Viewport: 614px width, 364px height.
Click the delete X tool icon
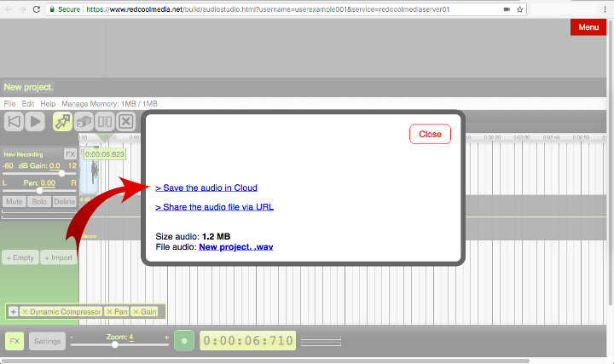pos(126,122)
